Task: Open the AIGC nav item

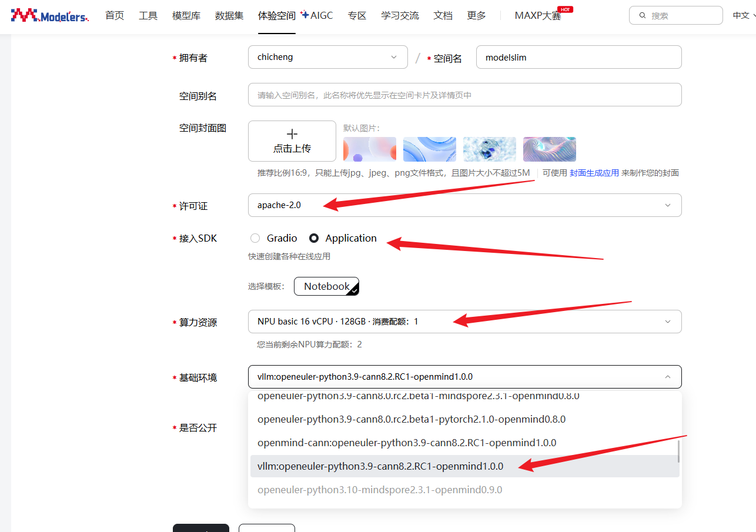Action: pyautogui.click(x=317, y=15)
